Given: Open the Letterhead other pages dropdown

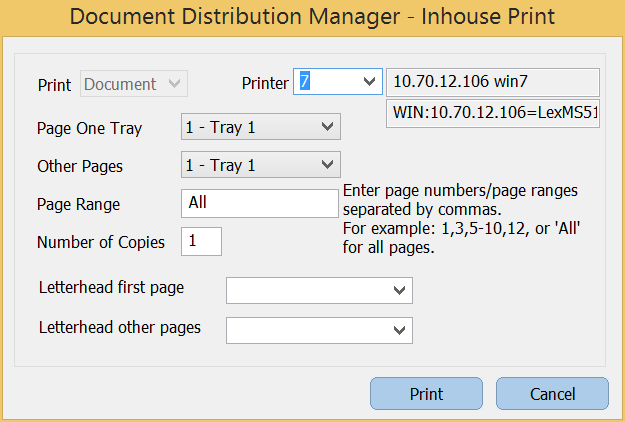Looking at the screenshot, I should (319, 329).
